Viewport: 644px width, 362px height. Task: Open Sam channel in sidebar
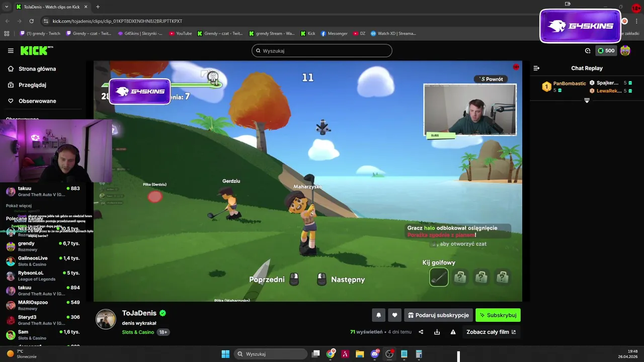tap(43, 335)
